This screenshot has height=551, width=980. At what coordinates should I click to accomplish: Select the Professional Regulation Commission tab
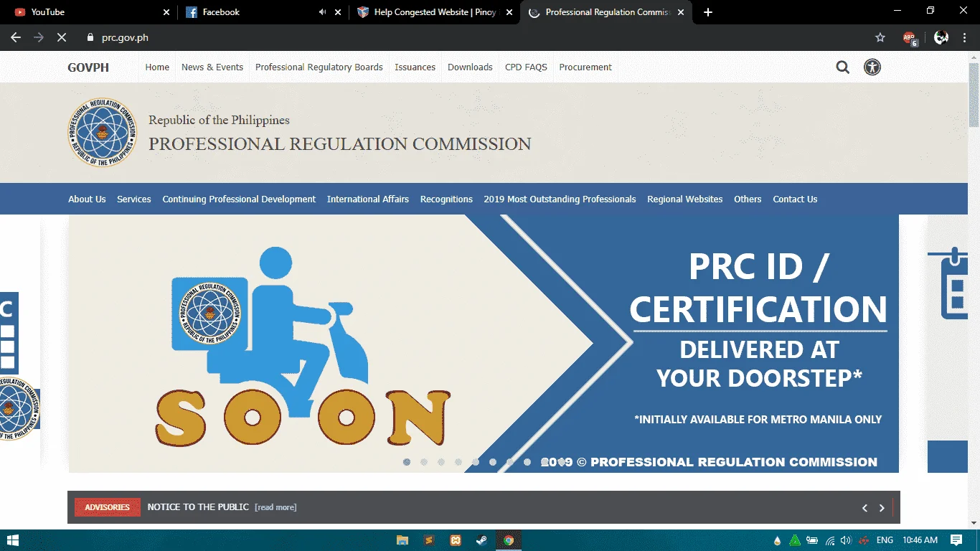pos(607,12)
